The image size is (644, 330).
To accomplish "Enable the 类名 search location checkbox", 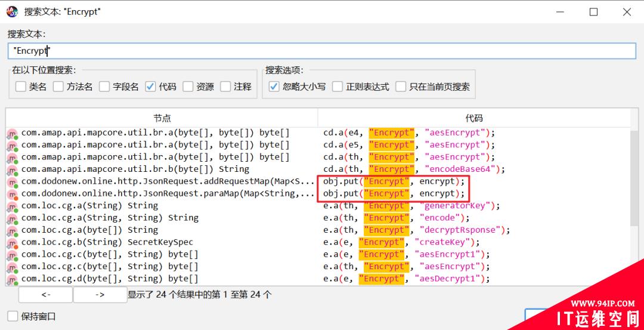I will 20,87.
